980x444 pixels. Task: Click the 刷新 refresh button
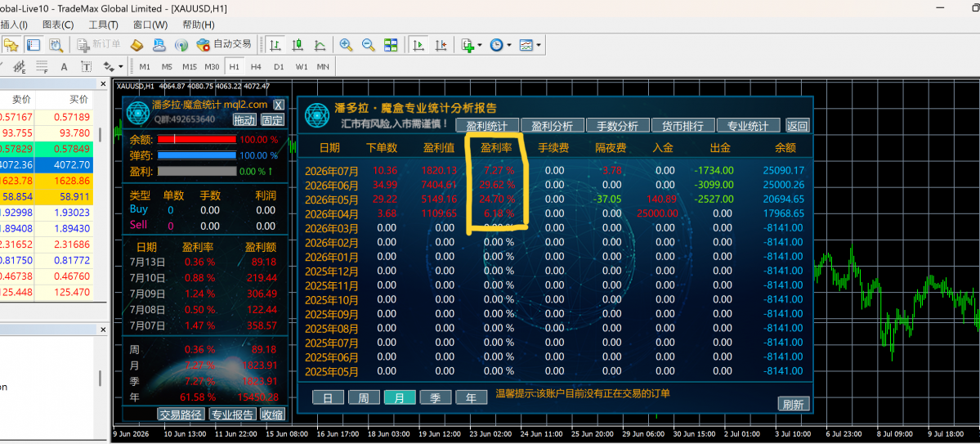point(793,404)
